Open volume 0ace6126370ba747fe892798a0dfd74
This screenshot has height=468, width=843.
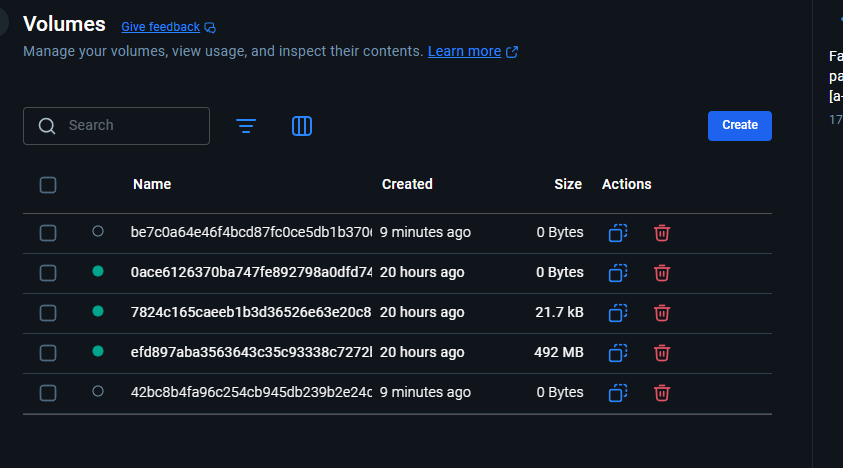251,272
